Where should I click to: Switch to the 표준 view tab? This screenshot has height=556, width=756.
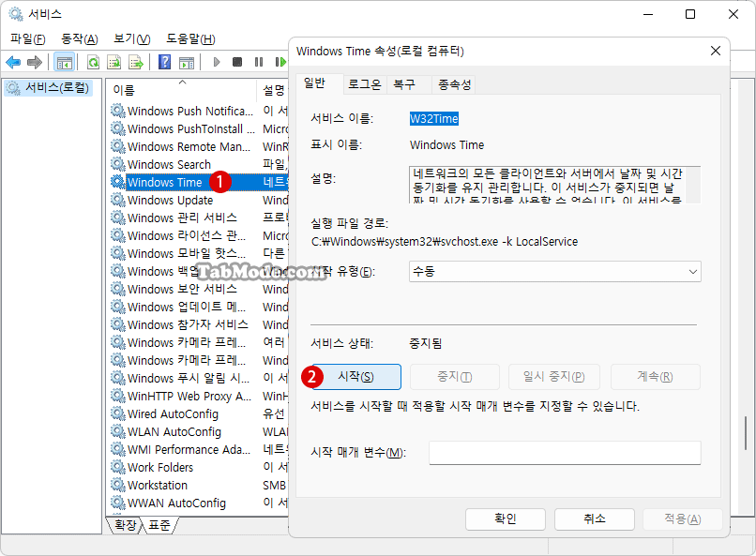[159, 525]
